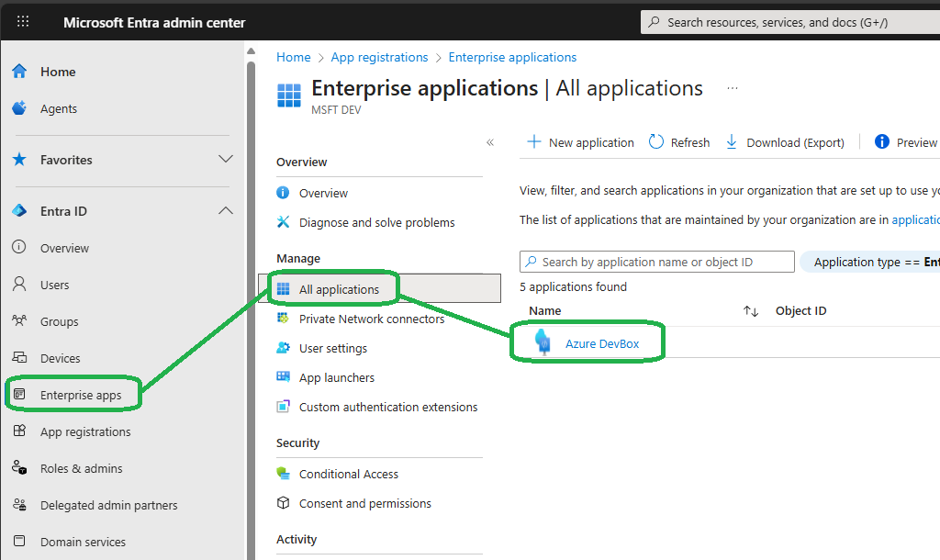This screenshot has height=560, width=940.
Task: Click the Groups people icon
Action: [19, 320]
